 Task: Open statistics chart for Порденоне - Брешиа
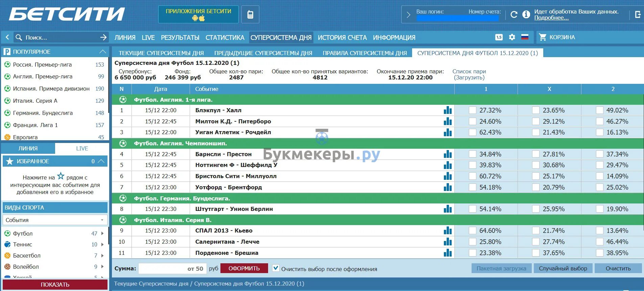click(448, 253)
